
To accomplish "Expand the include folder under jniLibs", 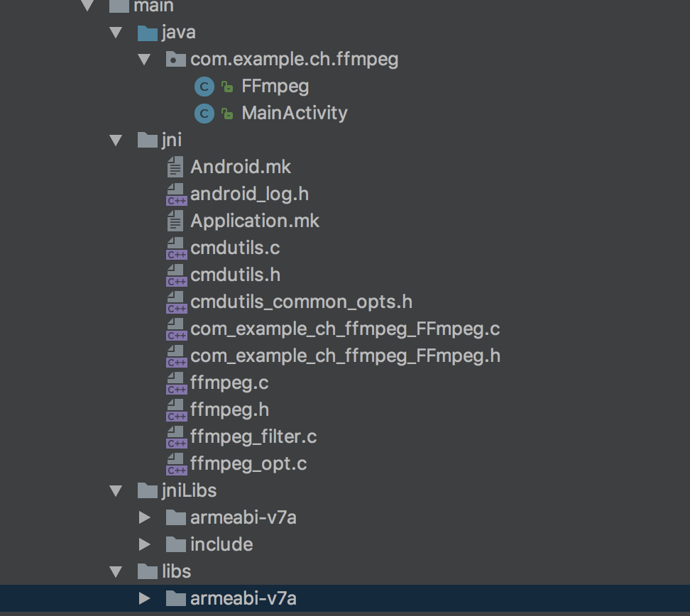I will click(x=145, y=545).
